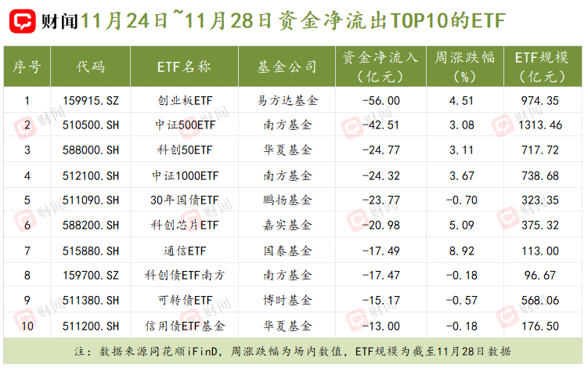
Task: Click ETF size value 738.68
Action: tap(540, 175)
